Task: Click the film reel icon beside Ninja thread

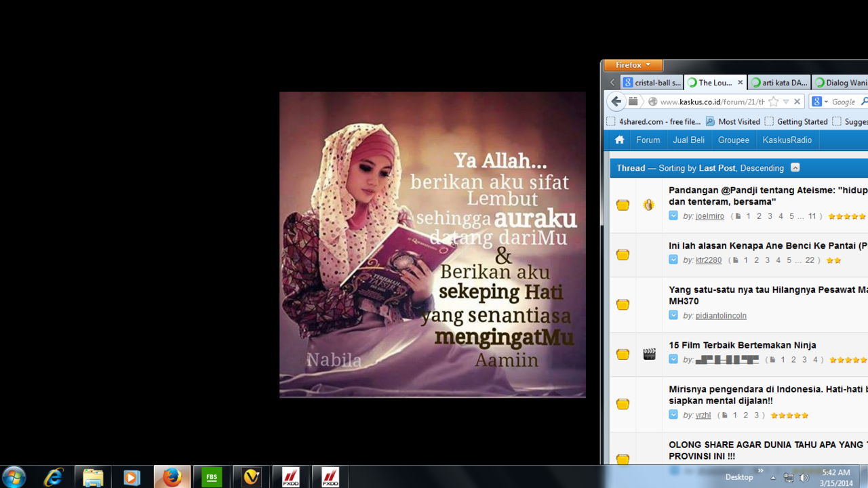Action: click(648, 353)
